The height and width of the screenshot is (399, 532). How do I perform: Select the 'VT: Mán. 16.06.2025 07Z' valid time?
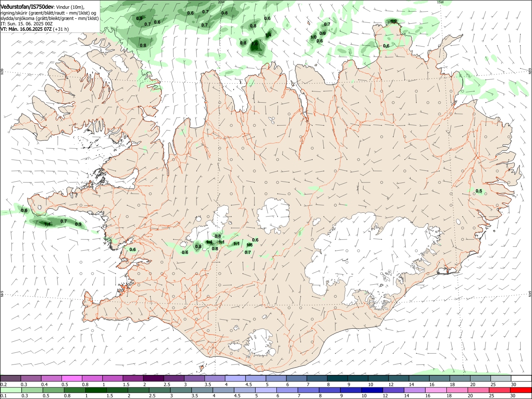(x=26, y=29)
